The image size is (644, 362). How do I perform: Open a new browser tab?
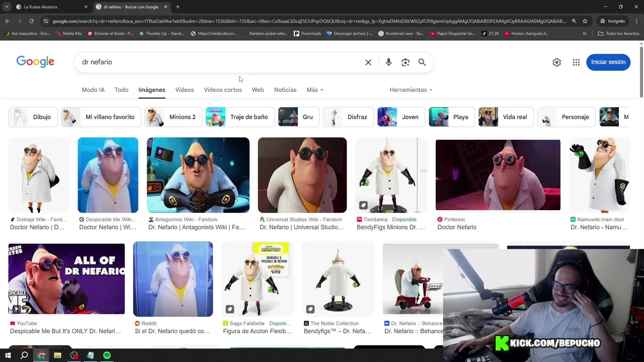(178, 7)
